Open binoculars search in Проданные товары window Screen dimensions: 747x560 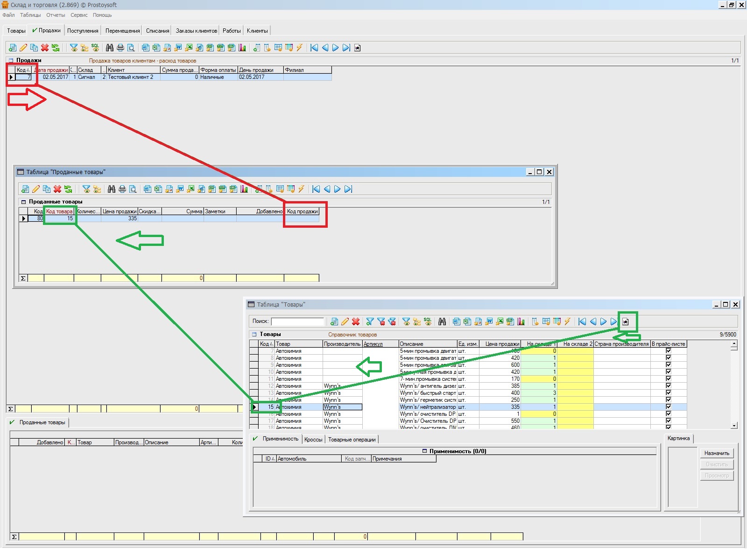click(x=111, y=189)
